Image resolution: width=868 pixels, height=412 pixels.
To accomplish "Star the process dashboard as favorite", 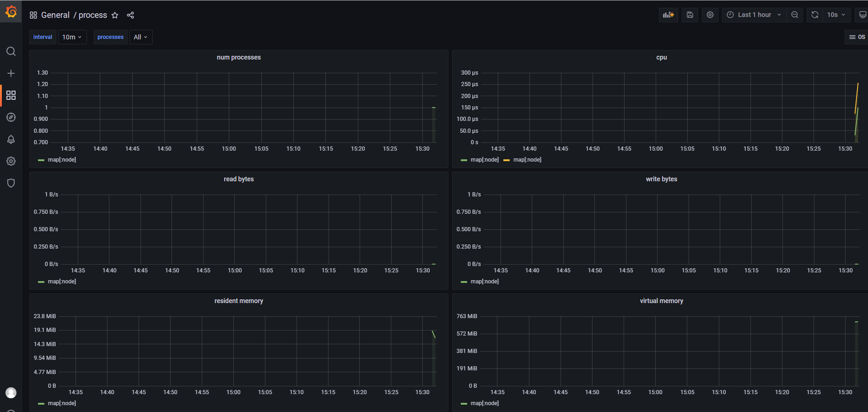I will [115, 15].
